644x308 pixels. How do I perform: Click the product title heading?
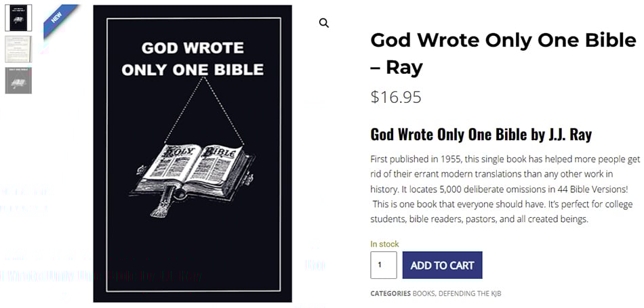point(503,53)
